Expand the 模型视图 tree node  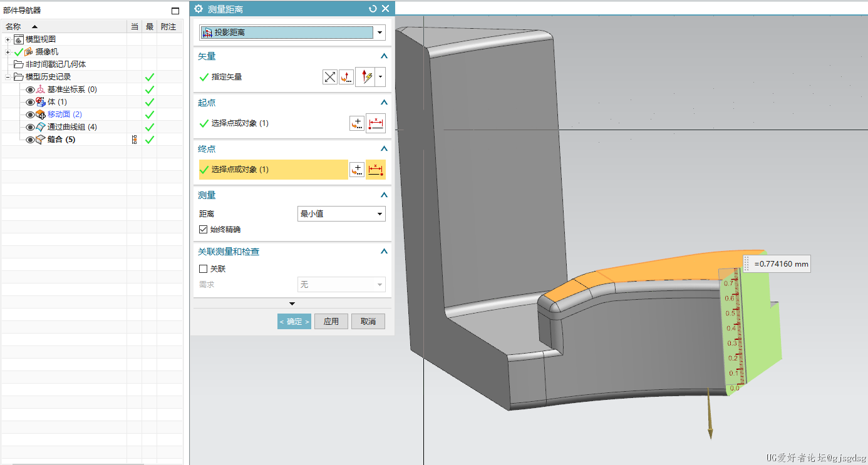8,39
